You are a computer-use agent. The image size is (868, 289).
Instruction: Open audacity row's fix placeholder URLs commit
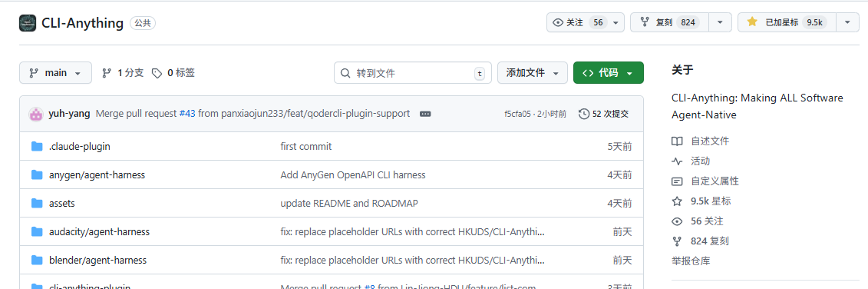413,231
